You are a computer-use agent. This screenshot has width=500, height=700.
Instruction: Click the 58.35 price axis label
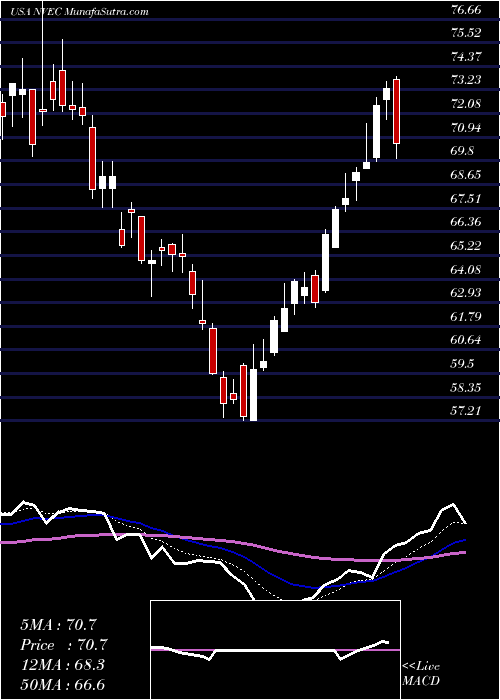pyautogui.click(x=466, y=388)
